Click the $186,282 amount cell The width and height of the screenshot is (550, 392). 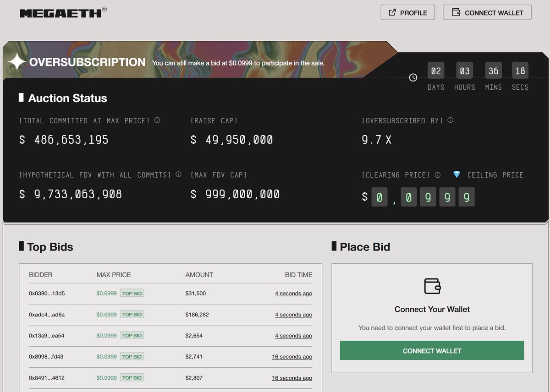pos(197,315)
